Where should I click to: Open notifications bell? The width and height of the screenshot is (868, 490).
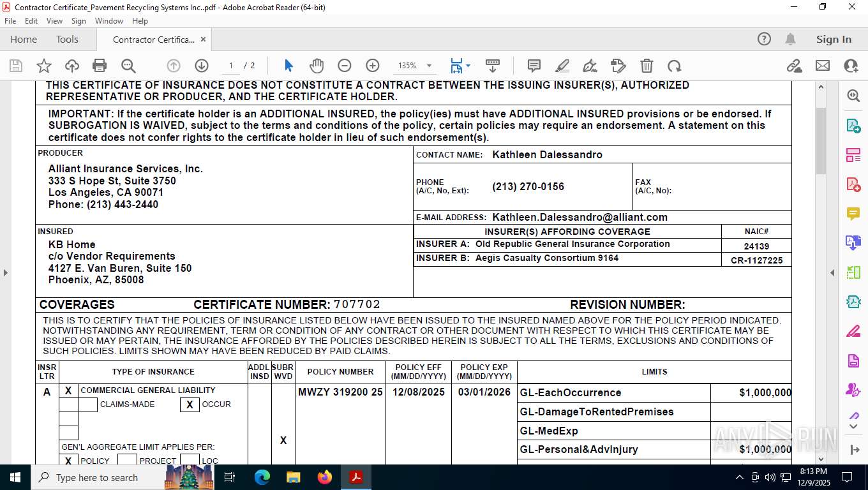pos(790,39)
